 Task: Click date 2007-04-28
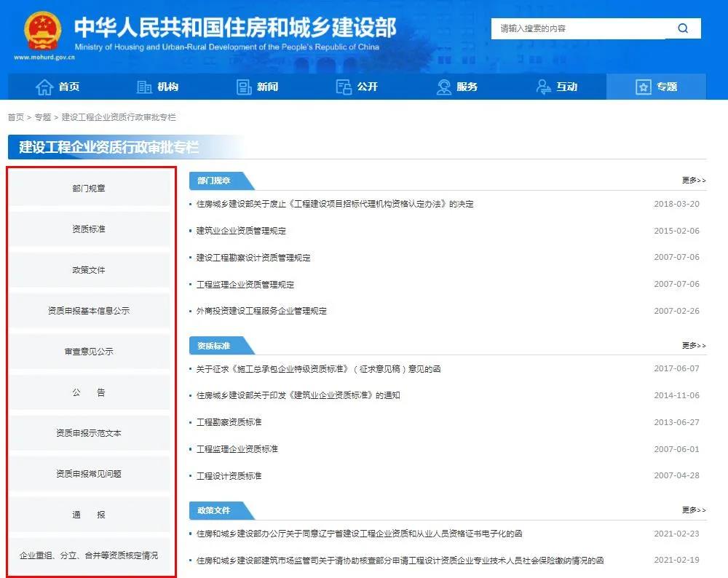point(676,475)
